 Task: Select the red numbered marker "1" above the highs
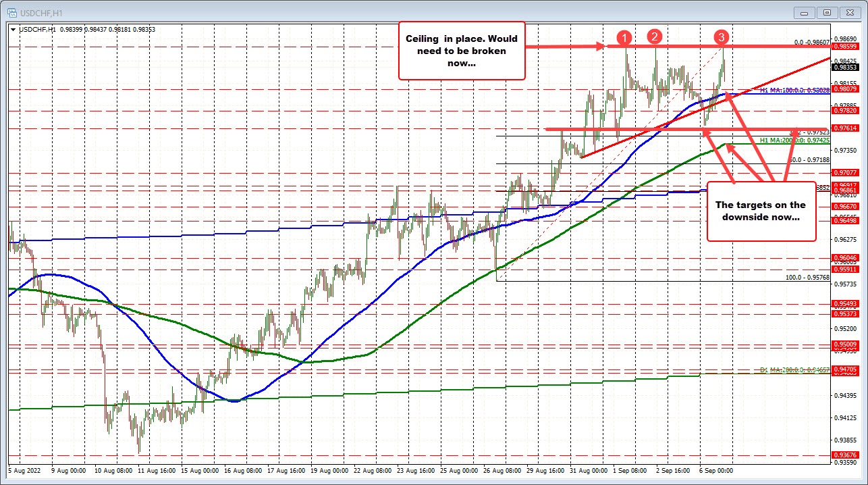pos(624,39)
